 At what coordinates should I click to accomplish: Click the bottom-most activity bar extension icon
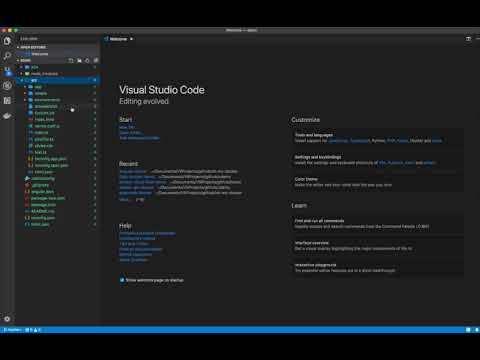coord(7,116)
